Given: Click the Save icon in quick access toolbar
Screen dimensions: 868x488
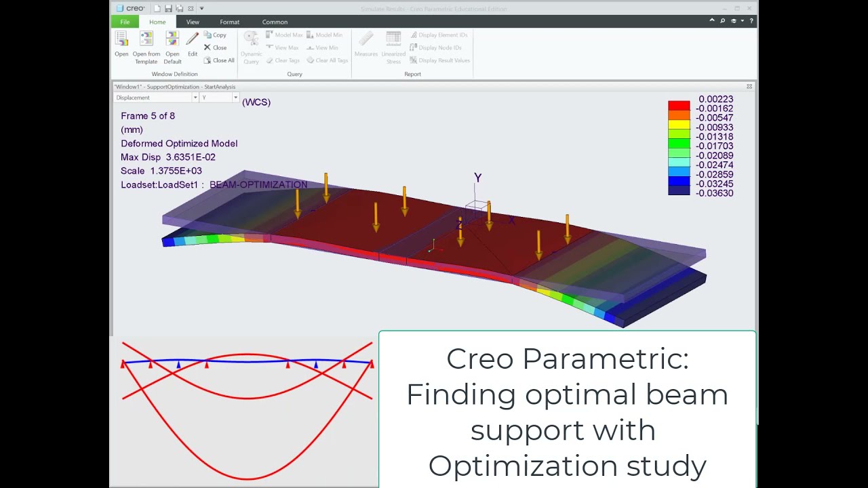Looking at the screenshot, I should [x=168, y=8].
